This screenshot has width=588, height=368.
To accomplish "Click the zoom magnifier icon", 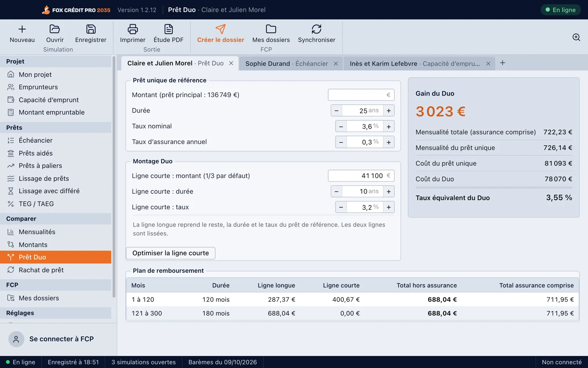I will tap(576, 37).
